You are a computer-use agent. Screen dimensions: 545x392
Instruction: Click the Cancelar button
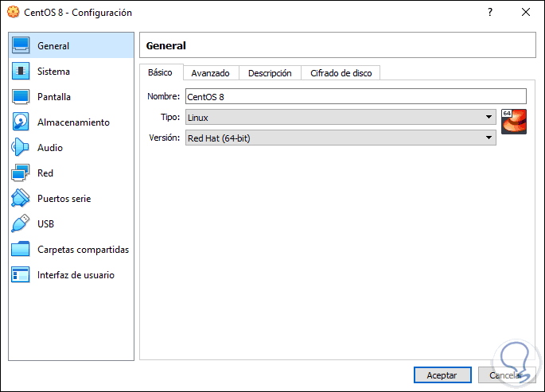point(507,375)
